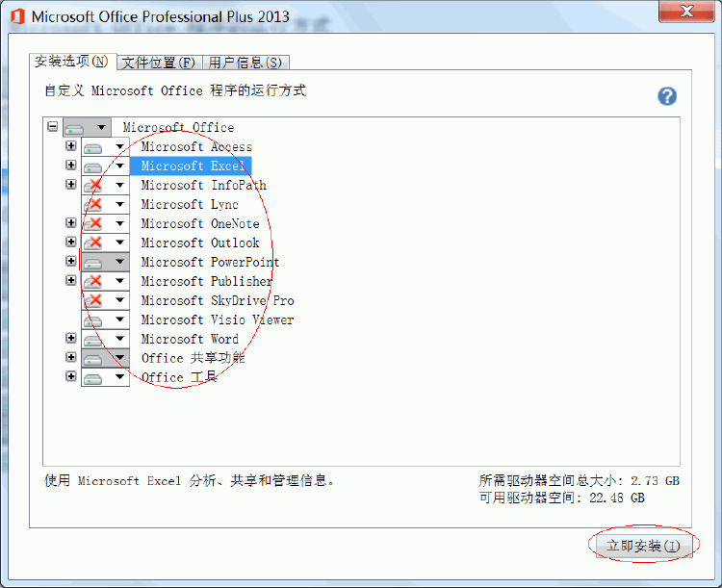Expand the Microsoft InfoPath node

(x=71, y=185)
